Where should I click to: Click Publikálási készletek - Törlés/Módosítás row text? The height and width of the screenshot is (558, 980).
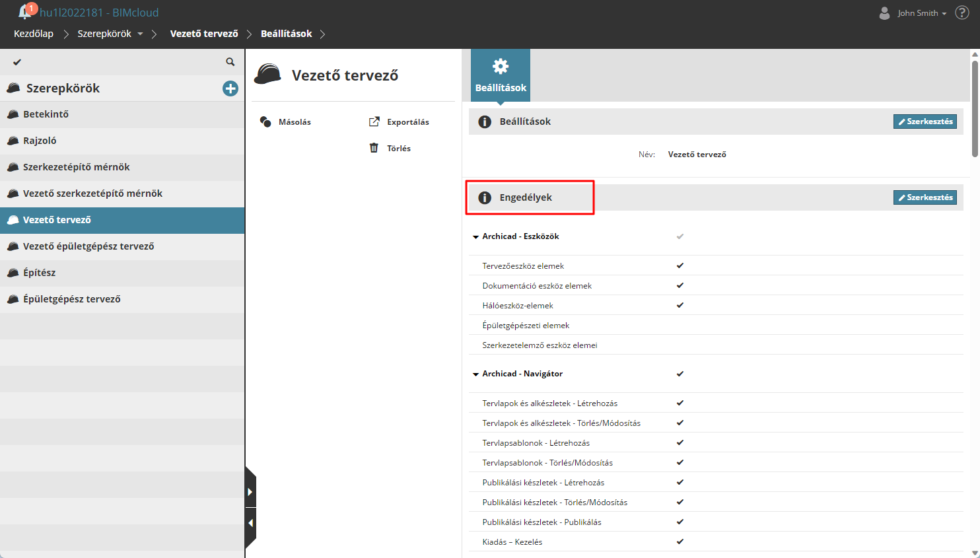click(555, 503)
